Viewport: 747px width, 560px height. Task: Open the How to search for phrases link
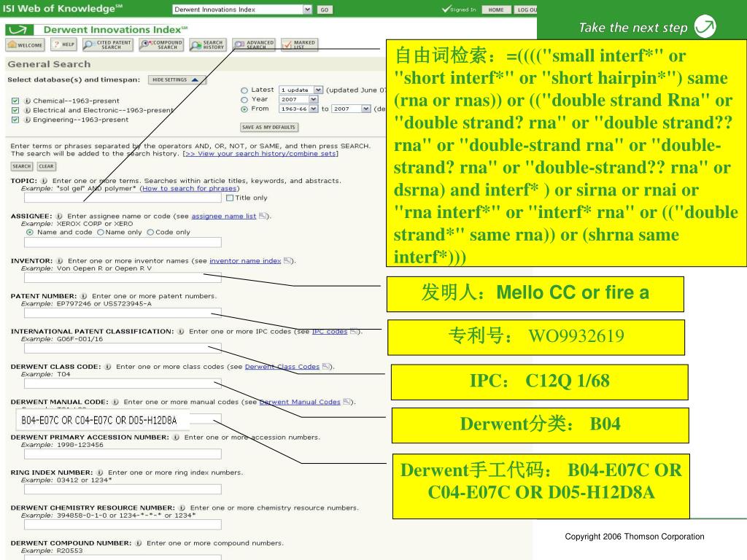(189, 189)
